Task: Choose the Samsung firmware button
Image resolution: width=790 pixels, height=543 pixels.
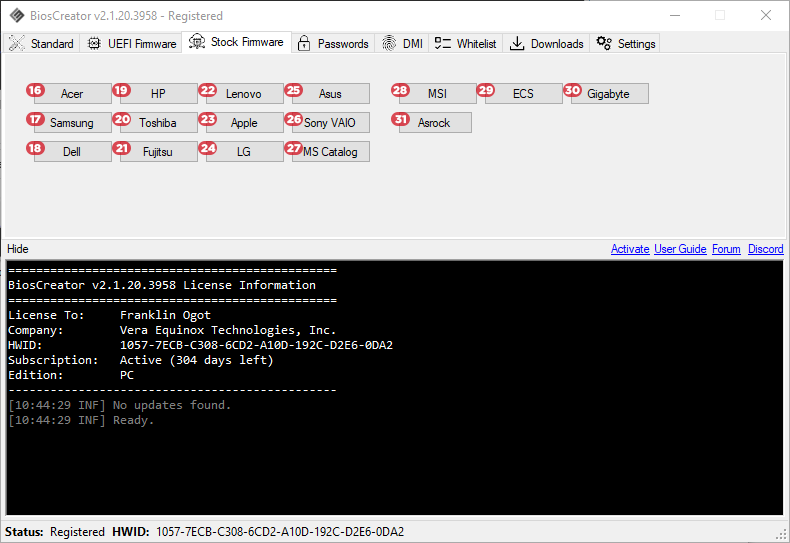Action: point(73,122)
